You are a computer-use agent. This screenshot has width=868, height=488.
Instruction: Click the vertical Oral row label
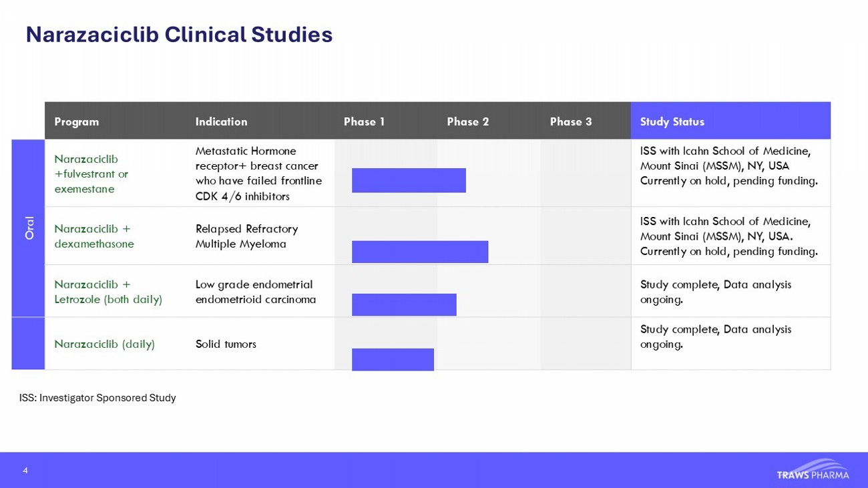(x=29, y=227)
